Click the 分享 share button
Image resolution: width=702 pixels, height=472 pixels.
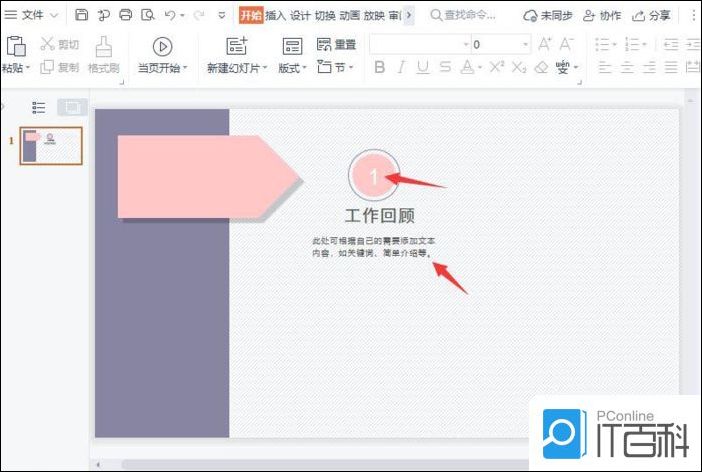click(651, 16)
